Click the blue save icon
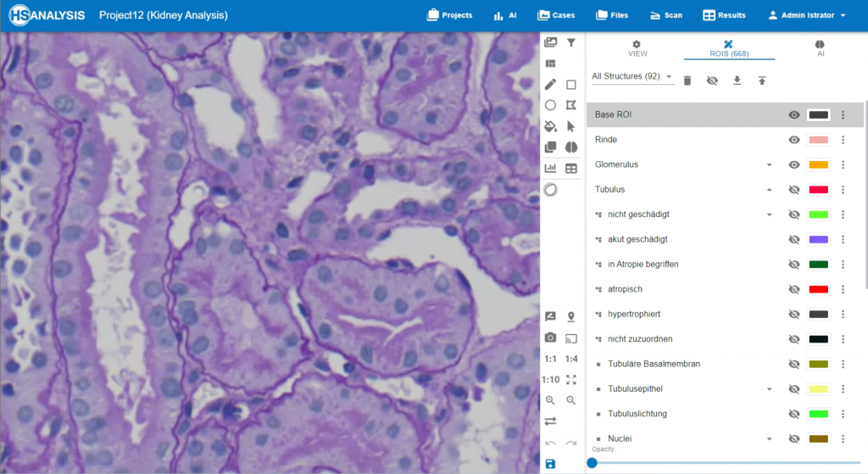The height and width of the screenshot is (474, 868). tap(550, 463)
